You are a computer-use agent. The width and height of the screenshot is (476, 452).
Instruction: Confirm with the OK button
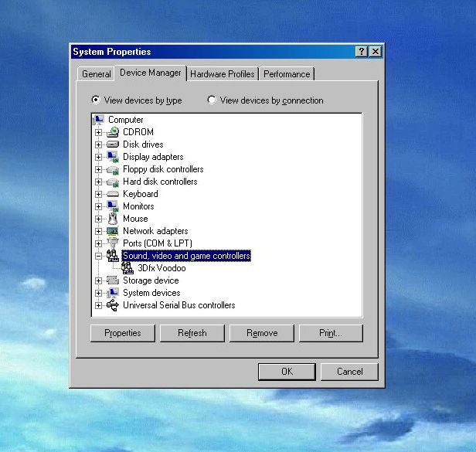tap(287, 372)
